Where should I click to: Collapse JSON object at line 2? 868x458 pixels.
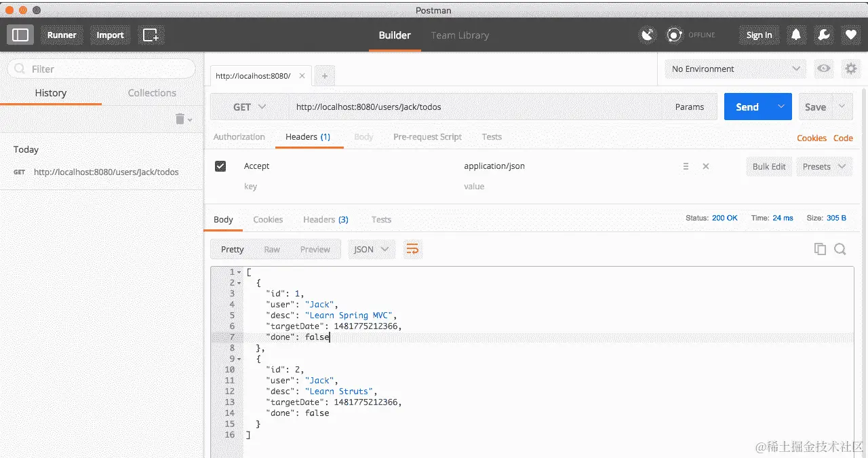click(239, 283)
